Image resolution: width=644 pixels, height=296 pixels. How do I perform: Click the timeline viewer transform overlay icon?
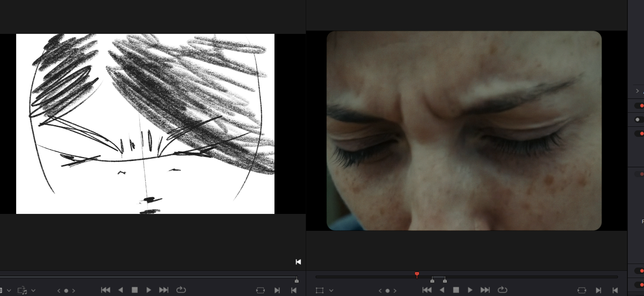click(319, 290)
